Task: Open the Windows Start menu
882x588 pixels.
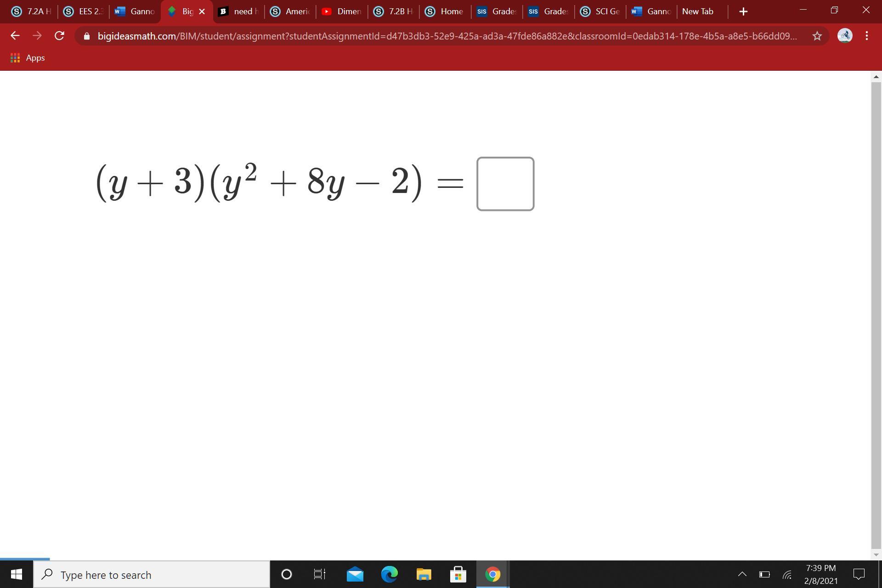Action: click(x=17, y=574)
